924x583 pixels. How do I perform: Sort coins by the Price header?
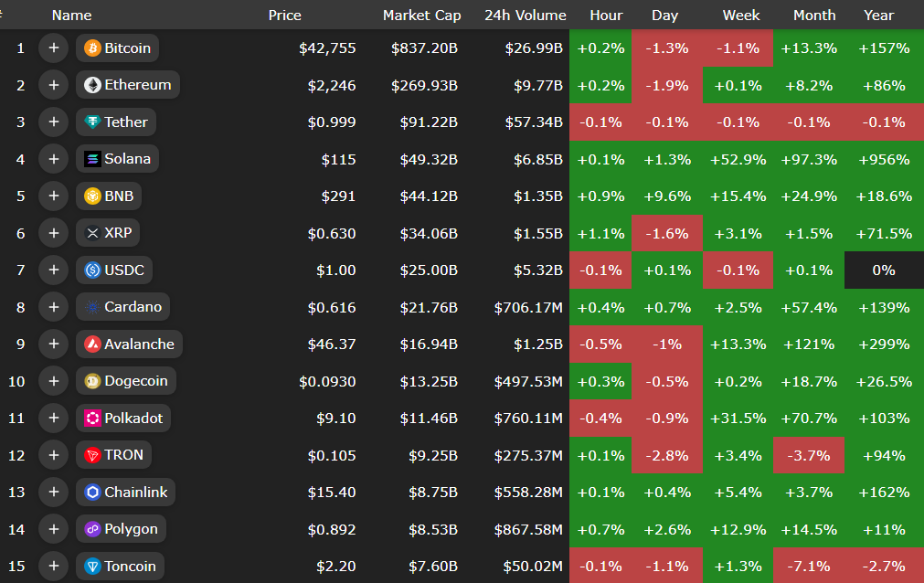tap(284, 16)
